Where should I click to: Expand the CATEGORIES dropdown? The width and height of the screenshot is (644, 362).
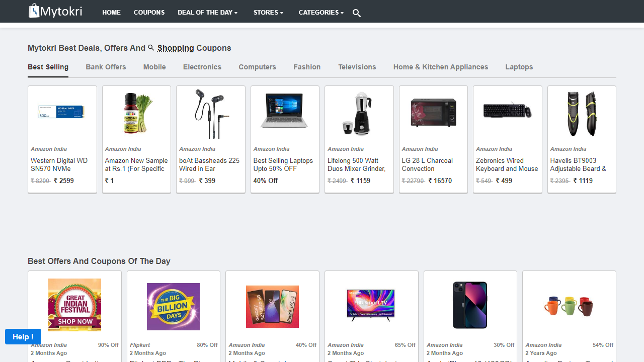(320, 13)
